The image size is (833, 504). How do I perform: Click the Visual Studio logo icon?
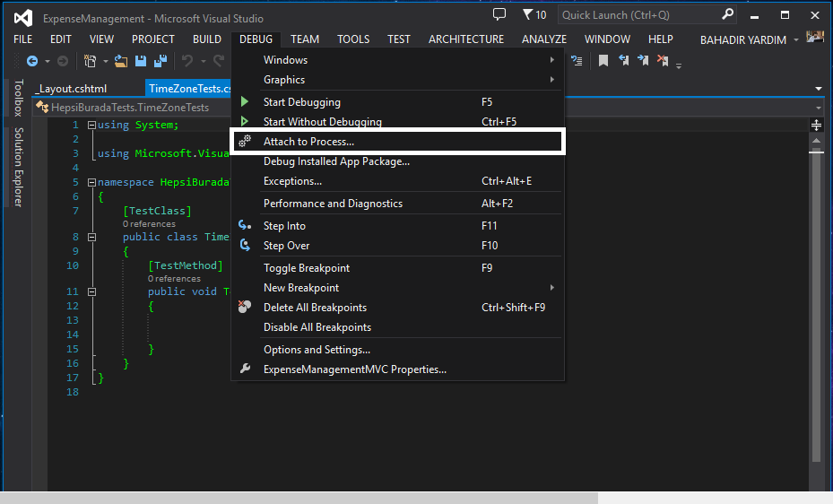22,18
